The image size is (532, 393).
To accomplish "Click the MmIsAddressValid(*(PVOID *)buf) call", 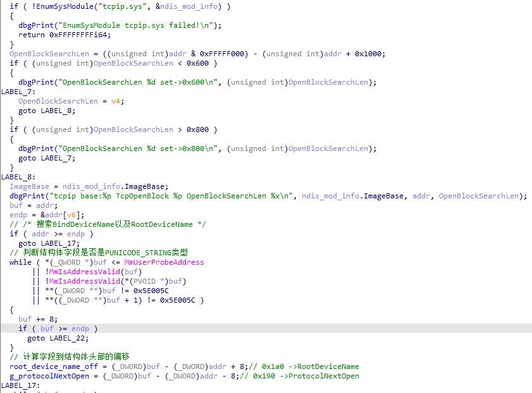I will (x=118, y=282).
